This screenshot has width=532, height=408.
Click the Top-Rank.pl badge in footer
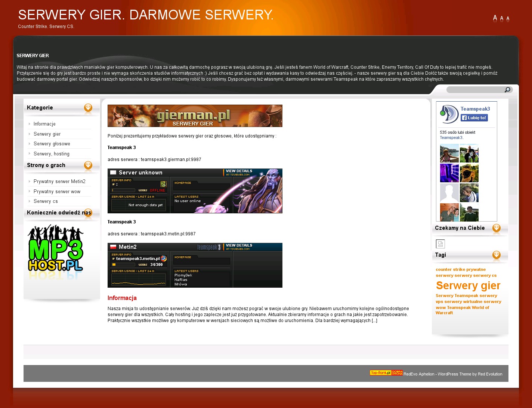click(x=381, y=373)
